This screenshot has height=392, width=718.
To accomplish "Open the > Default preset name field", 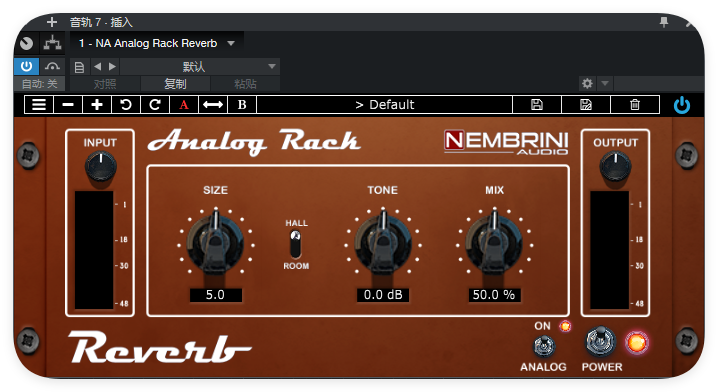I will 385,104.
